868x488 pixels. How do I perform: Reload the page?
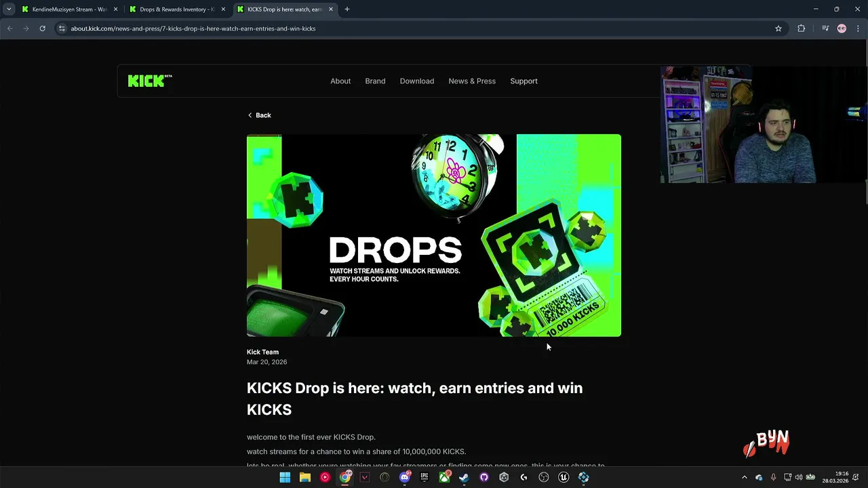click(42, 28)
